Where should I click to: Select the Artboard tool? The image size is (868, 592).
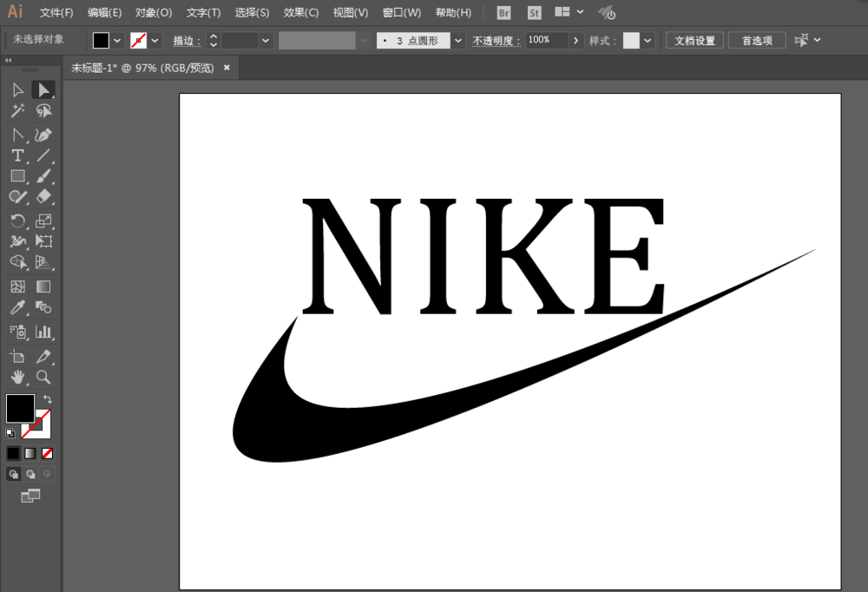click(17, 356)
